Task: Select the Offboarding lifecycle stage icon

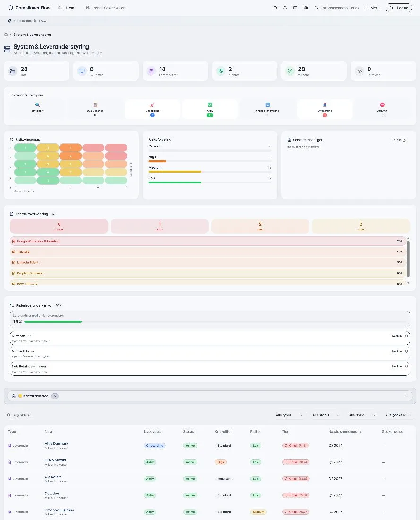Action: click(325, 105)
